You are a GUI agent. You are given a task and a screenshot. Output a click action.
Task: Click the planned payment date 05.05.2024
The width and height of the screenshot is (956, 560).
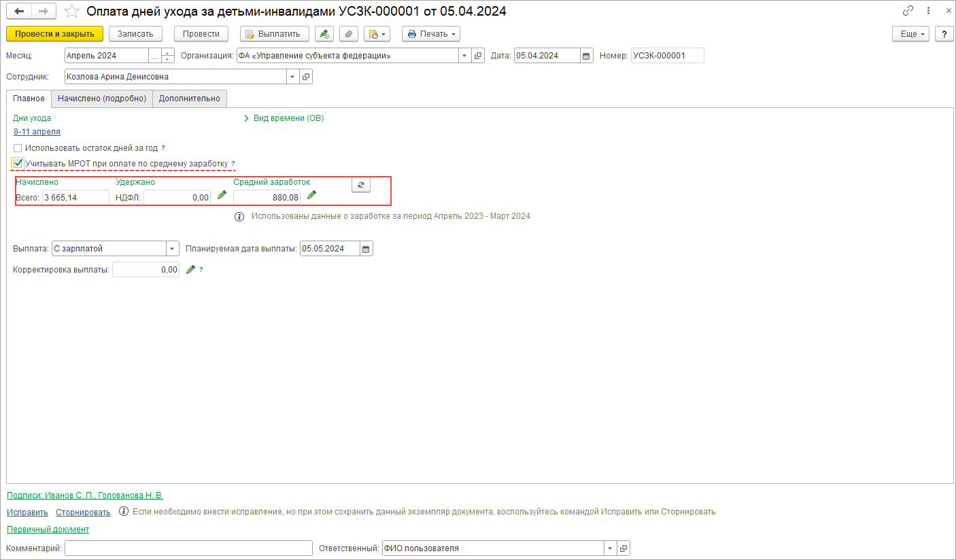[x=330, y=249]
